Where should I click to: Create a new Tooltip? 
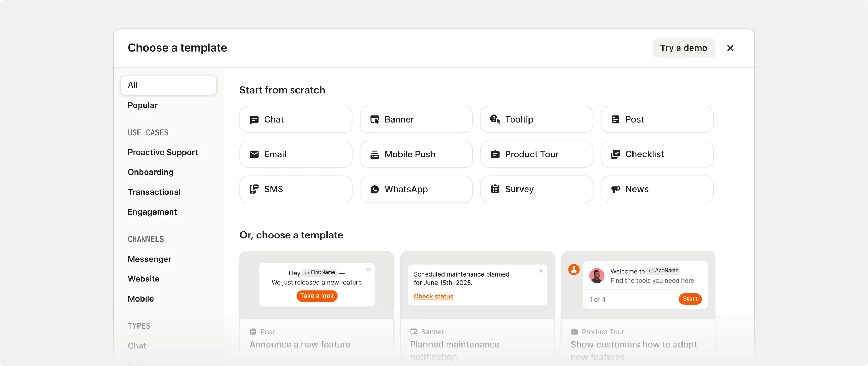(536, 119)
